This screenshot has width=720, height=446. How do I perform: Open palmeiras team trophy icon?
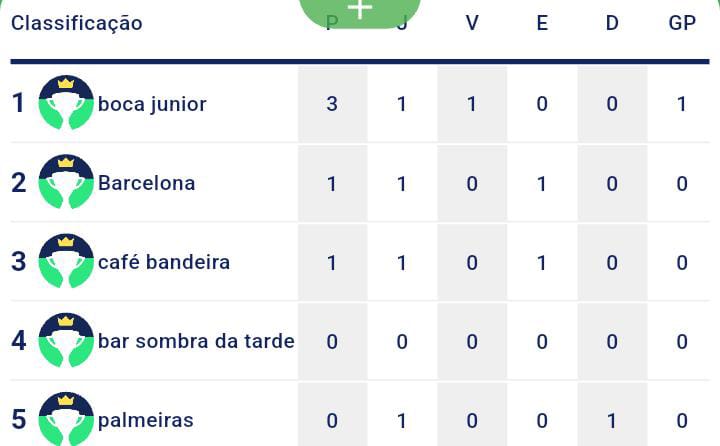tap(66, 419)
